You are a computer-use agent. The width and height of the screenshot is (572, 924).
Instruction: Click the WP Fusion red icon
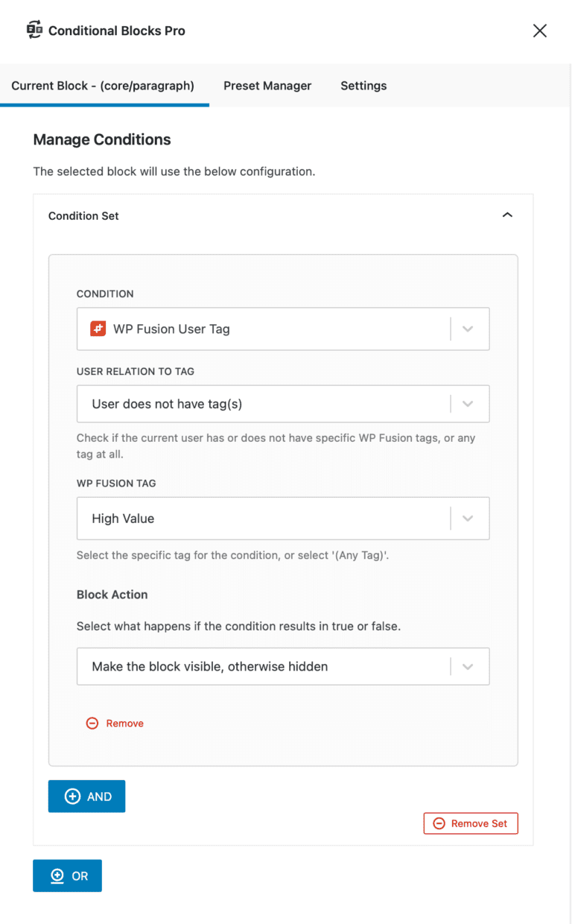click(x=98, y=329)
